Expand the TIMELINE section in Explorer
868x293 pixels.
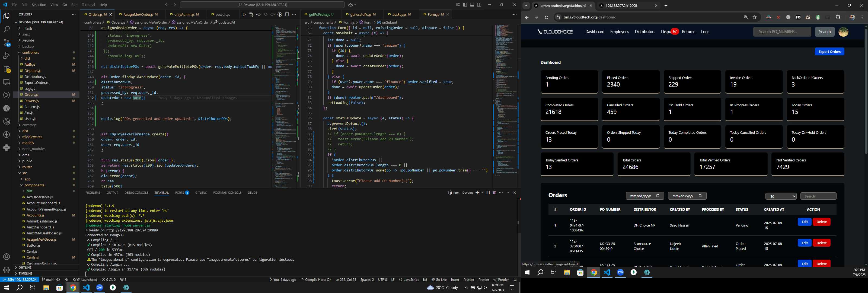[x=25, y=273]
